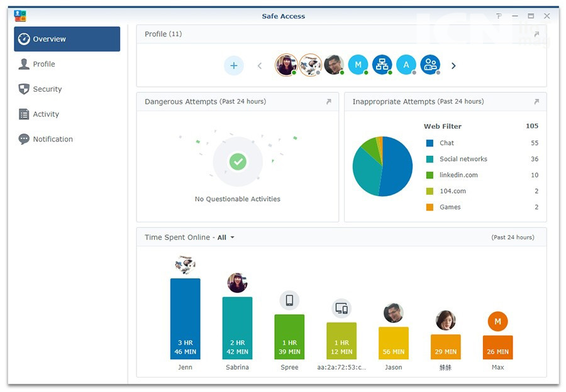Open the 'A' profile avatar
566x392 pixels.
(x=406, y=65)
